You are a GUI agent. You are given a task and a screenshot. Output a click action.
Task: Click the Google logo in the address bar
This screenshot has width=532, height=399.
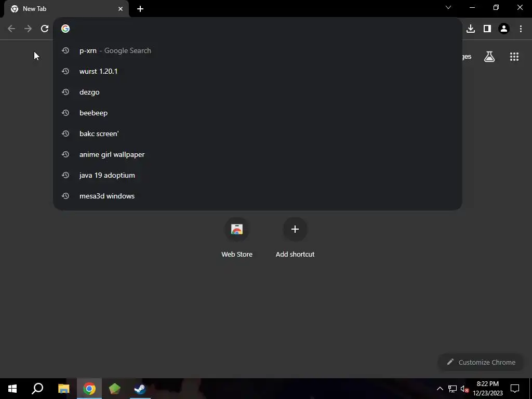(65, 29)
